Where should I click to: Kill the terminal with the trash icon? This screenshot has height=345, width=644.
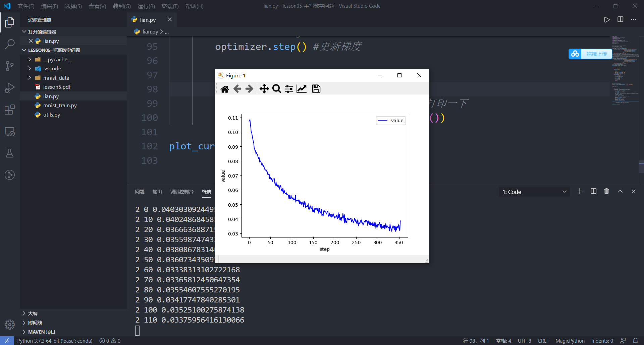click(606, 191)
